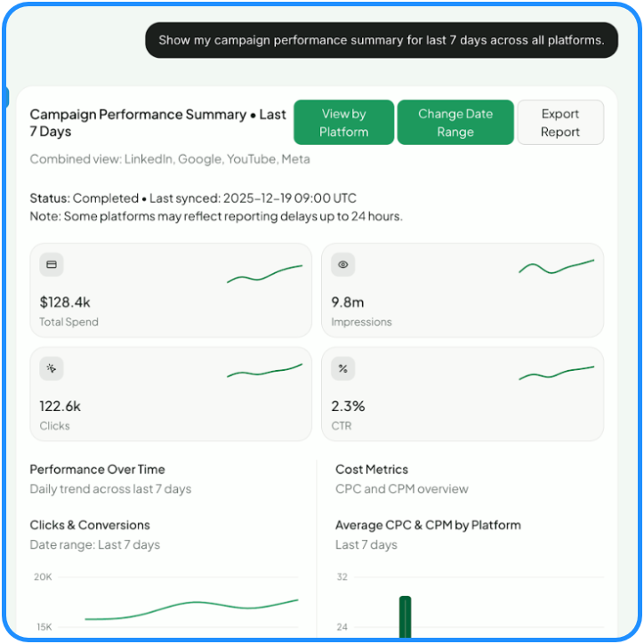
Task: Click the Export Report button
Action: click(559, 123)
